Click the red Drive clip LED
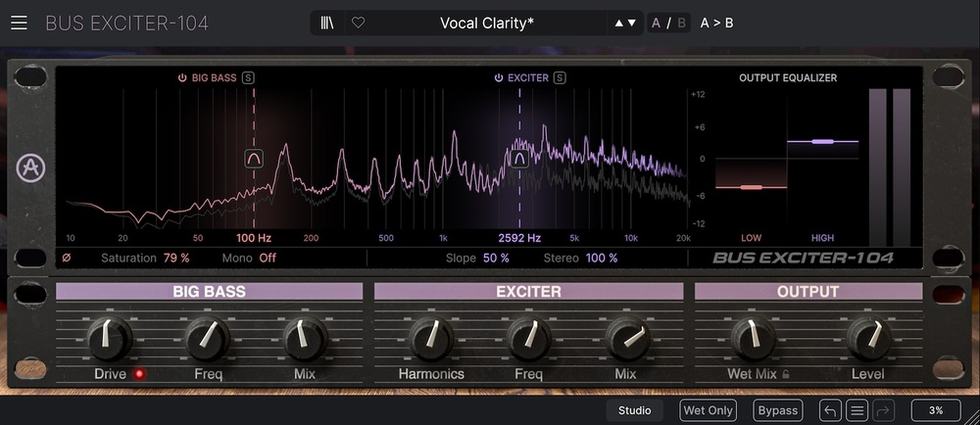 click(x=139, y=374)
